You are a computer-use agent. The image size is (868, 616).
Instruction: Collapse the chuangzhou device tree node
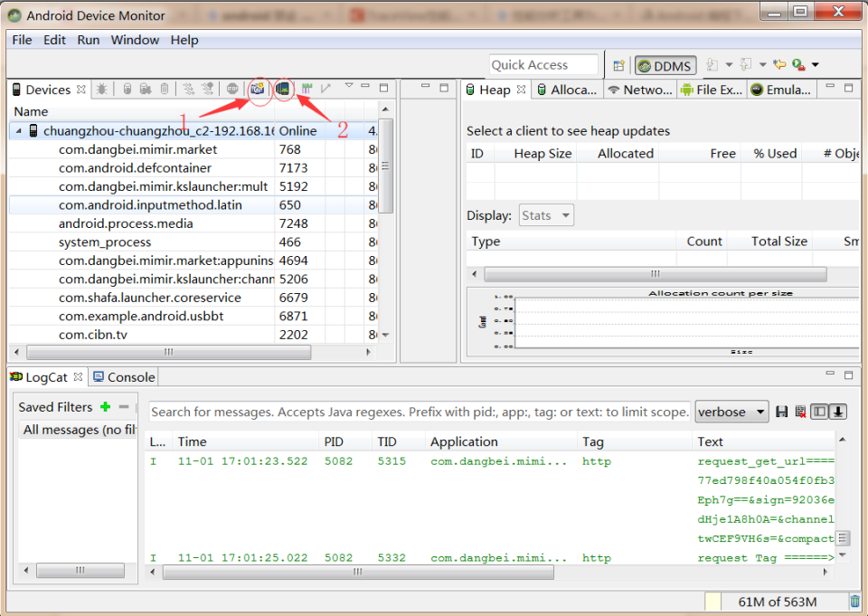click(19, 131)
